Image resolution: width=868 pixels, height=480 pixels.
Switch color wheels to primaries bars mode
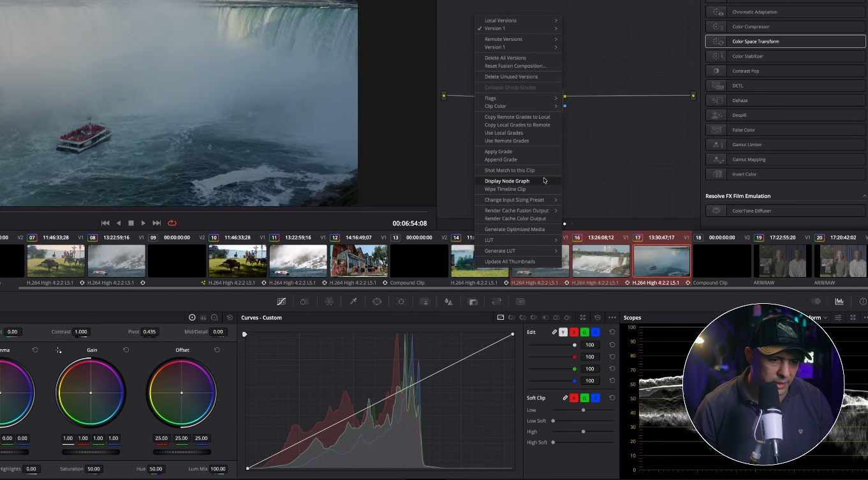pos(203,317)
